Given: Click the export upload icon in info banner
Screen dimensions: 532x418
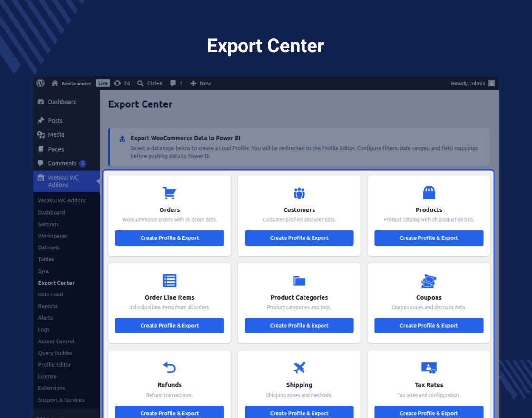Looking at the screenshot, I should 122,139.
